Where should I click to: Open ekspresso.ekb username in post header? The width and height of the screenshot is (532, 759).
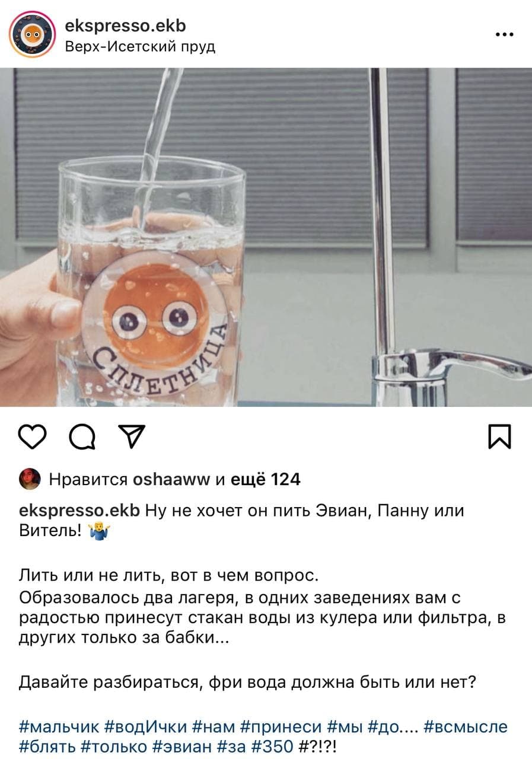[x=125, y=25]
